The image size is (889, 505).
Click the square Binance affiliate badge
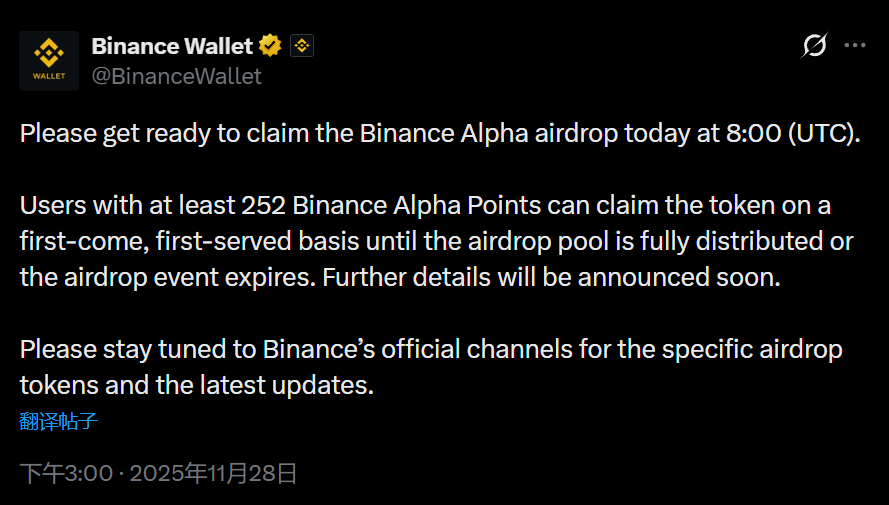coord(302,46)
